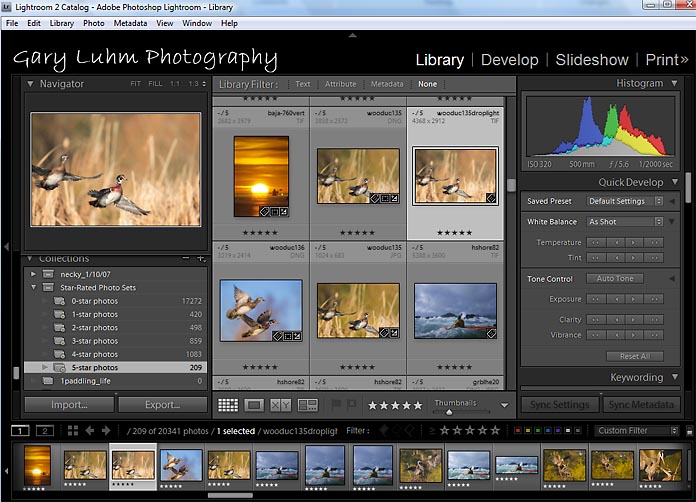The height and width of the screenshot is (502, 696).
Task: Open the File menu
Action: pyautogui.click(x=12, y=23)
